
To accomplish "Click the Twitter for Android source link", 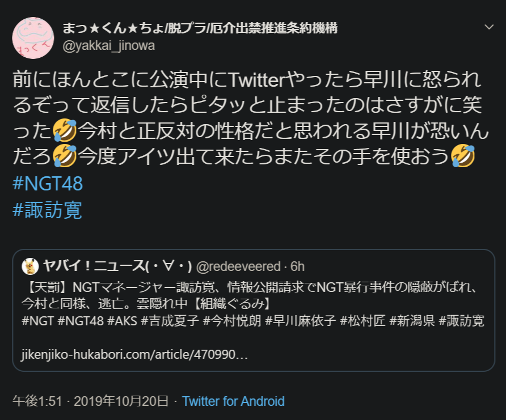I will 233,401.
